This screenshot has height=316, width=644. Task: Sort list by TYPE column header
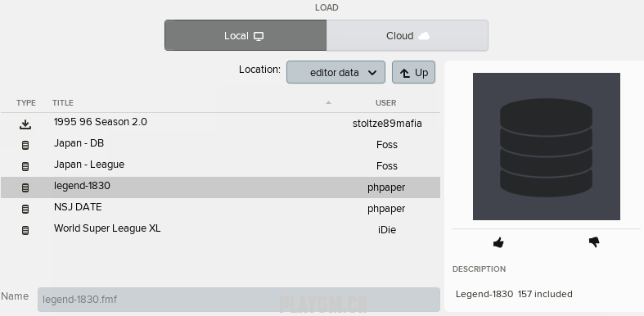(x=26, y=102)
